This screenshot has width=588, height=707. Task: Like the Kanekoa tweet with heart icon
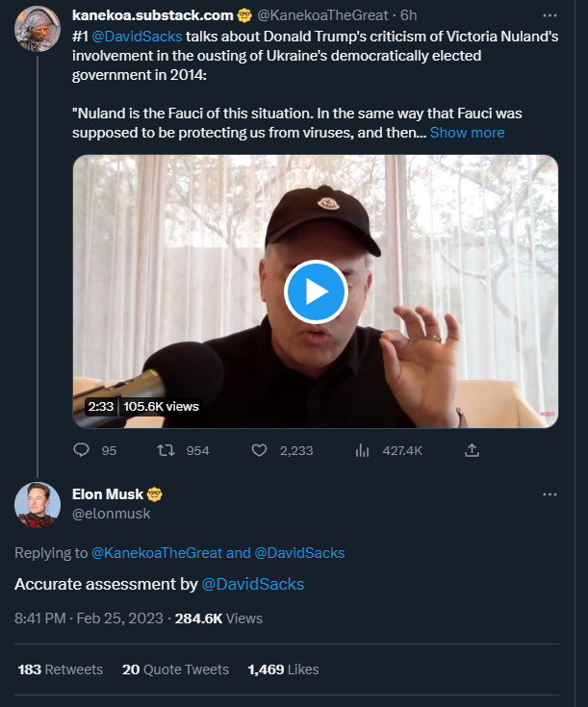pyautogui.click(x=259, y=450)
